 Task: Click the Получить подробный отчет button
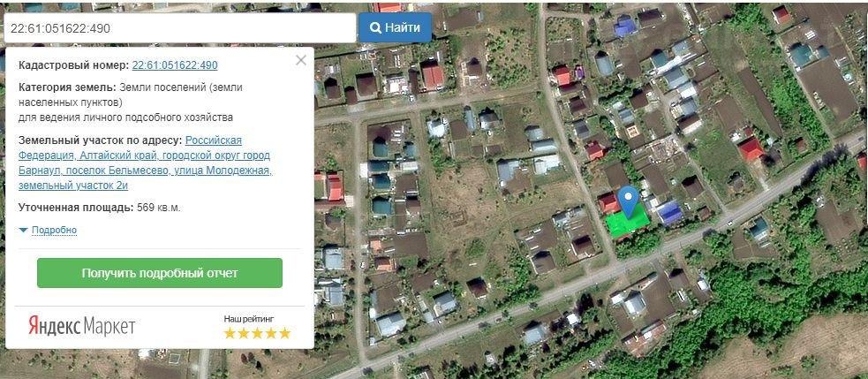point(160,273)
